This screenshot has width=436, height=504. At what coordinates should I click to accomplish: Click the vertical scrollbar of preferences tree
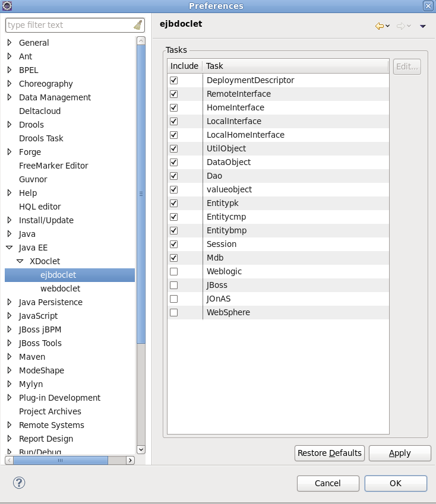tap(141, 193)
